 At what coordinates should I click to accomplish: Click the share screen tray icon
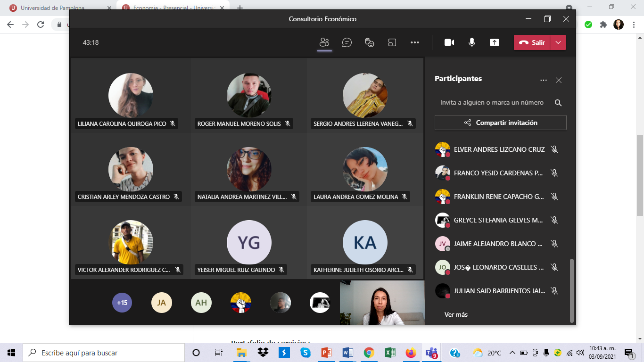[x=494, y=42]
